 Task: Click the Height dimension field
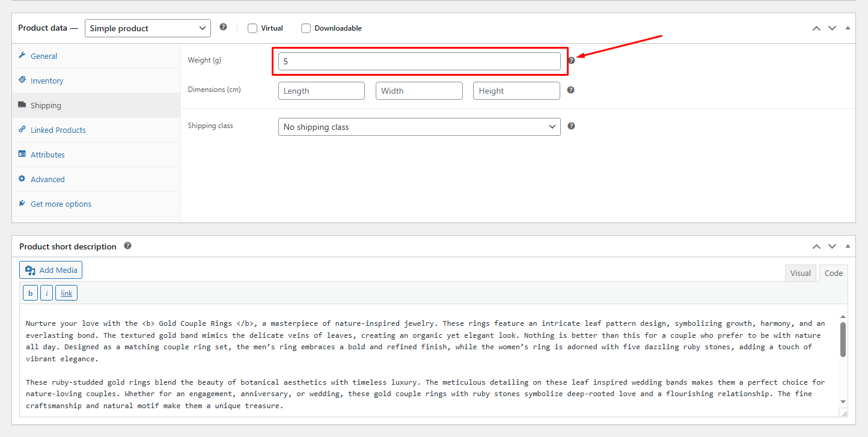(516, 91)
